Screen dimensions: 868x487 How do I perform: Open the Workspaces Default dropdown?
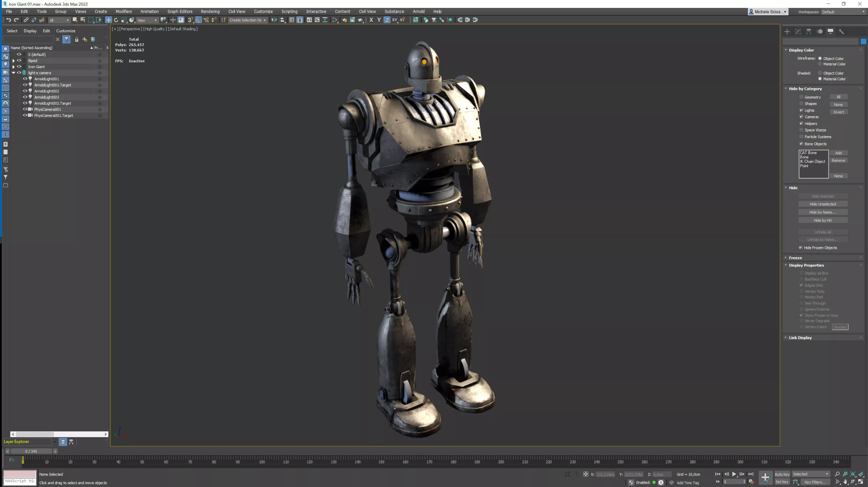coord(843,12)
